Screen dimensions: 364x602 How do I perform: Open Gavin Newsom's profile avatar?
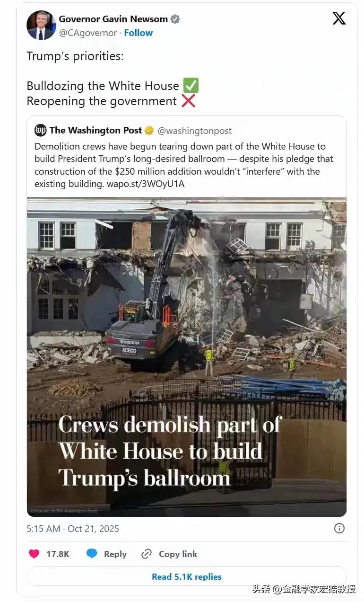point(41,25)
